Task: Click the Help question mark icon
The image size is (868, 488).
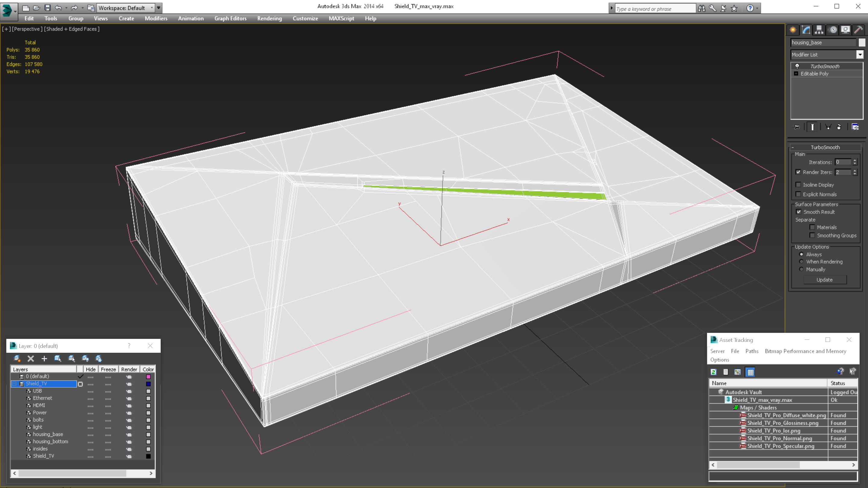Action: point(750,8)
